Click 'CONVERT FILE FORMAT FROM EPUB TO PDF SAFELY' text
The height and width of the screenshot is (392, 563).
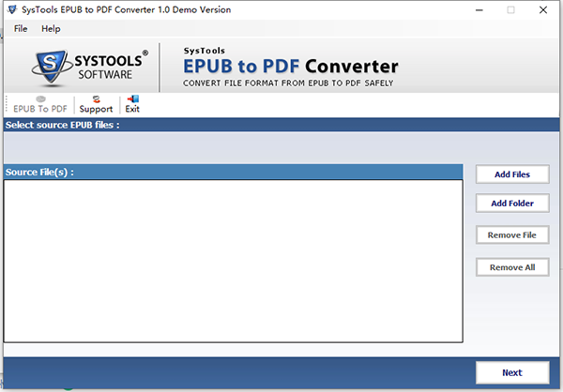pos(288,83)
